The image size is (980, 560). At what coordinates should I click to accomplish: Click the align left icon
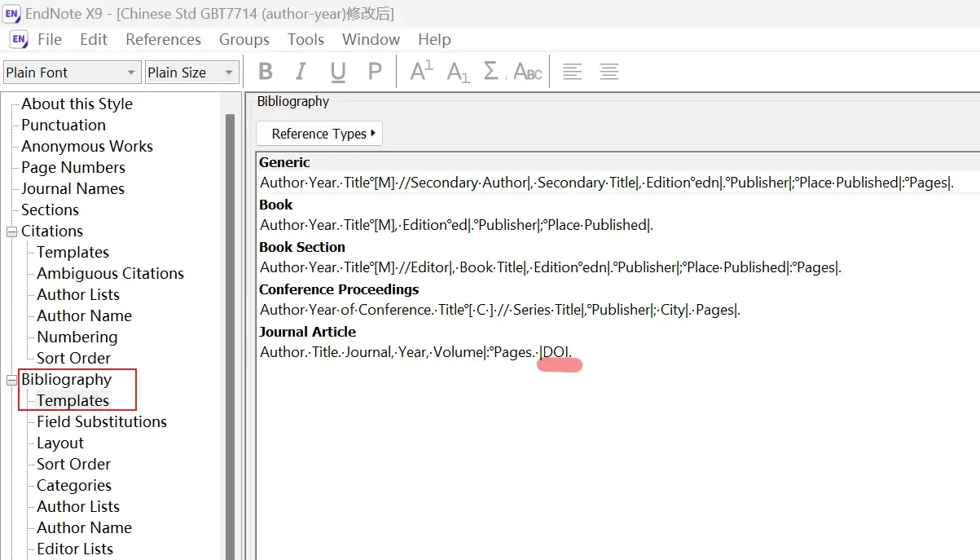[x=573, y=72]
